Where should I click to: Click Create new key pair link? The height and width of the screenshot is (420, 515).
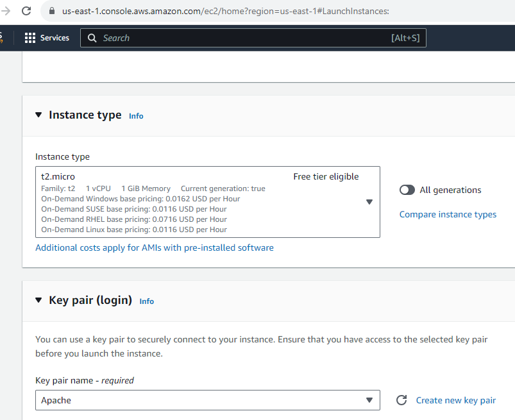[x=456, y=400]
